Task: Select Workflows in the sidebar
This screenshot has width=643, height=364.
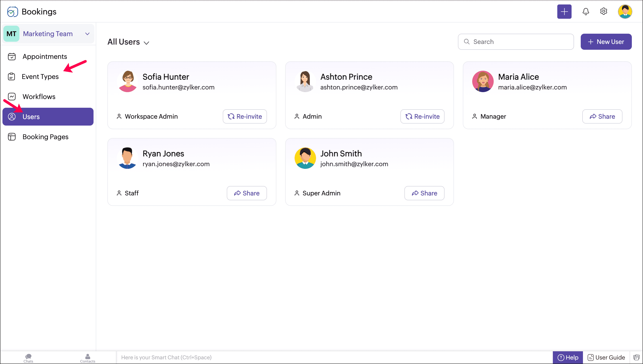Action: point(39,97)
